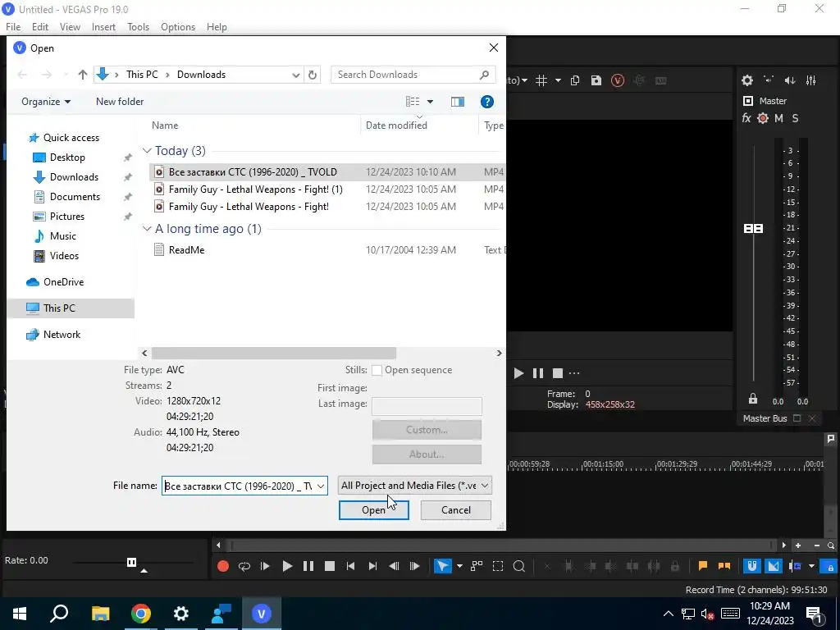Click the Play button in the timeline transport

(287, 566)
